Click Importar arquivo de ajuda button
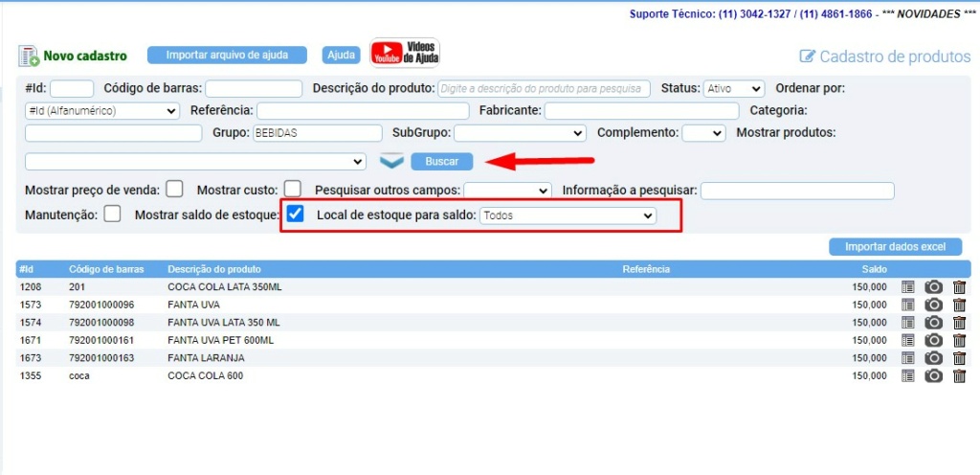 coord(227,55)
